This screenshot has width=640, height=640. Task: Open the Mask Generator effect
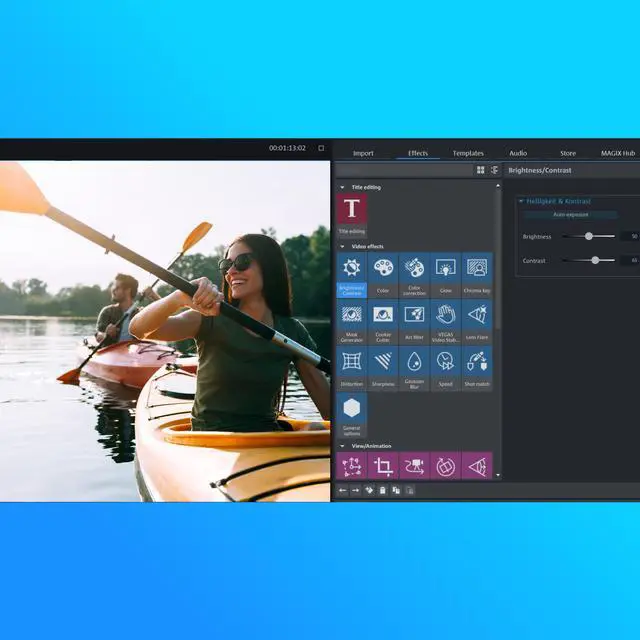[x=351, y=322]
